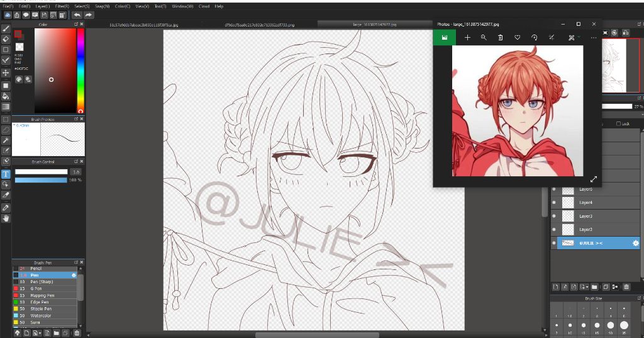Select the Mapping Pen brush
644x338 pixels.
tap(45, 295)
